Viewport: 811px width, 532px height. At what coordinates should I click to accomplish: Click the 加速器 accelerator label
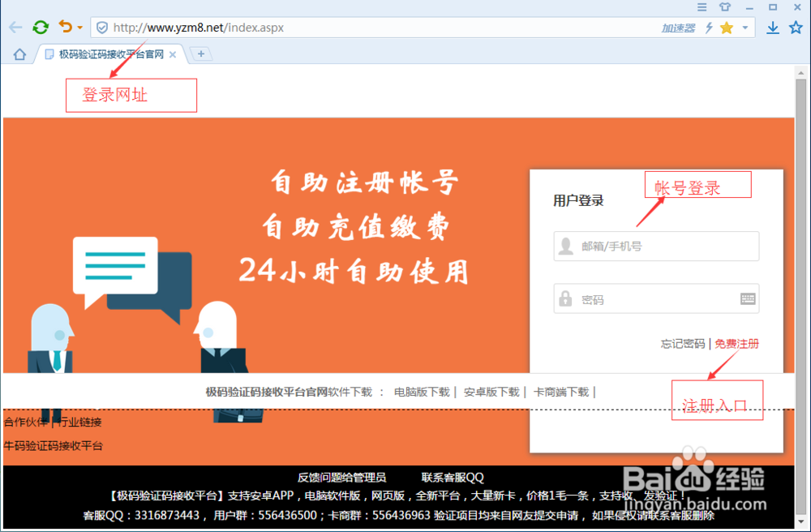[680, 27]
